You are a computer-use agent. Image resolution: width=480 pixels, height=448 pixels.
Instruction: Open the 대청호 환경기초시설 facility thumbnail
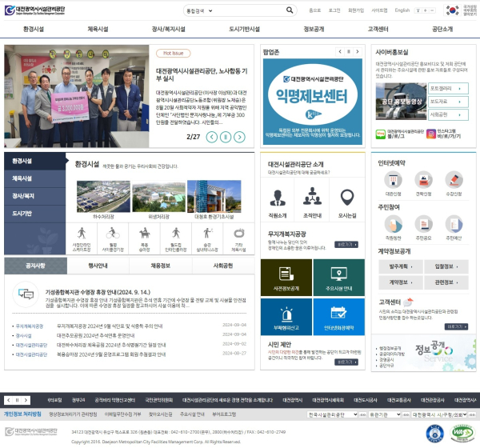(x=214, y=197)
